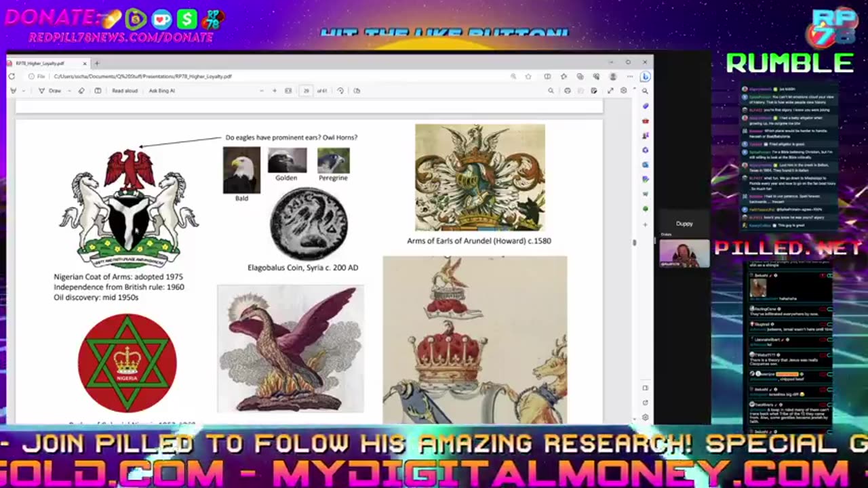Viewport: 868px width, 488px height.
Task: Save PDF with edits icon
Action: tap(594, 91)
